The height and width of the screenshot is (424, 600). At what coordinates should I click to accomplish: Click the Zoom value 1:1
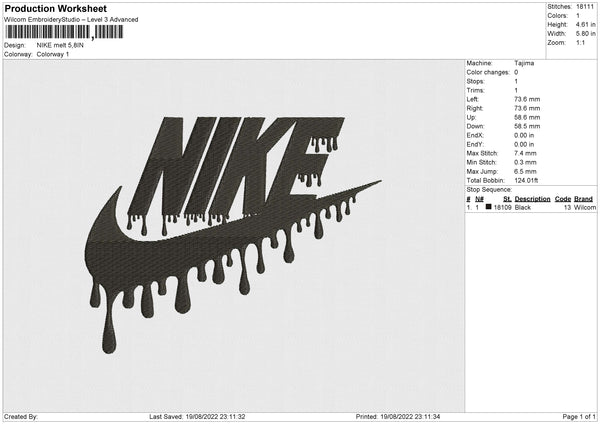(x=580, y=42)
